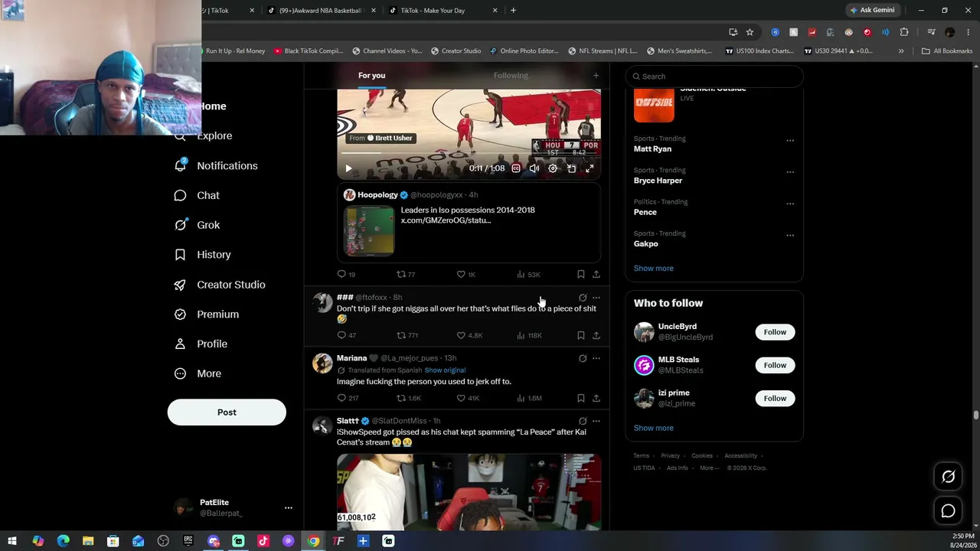Click the Post button
This screenshot has height=551, width=980.
[x=227, y=412]
